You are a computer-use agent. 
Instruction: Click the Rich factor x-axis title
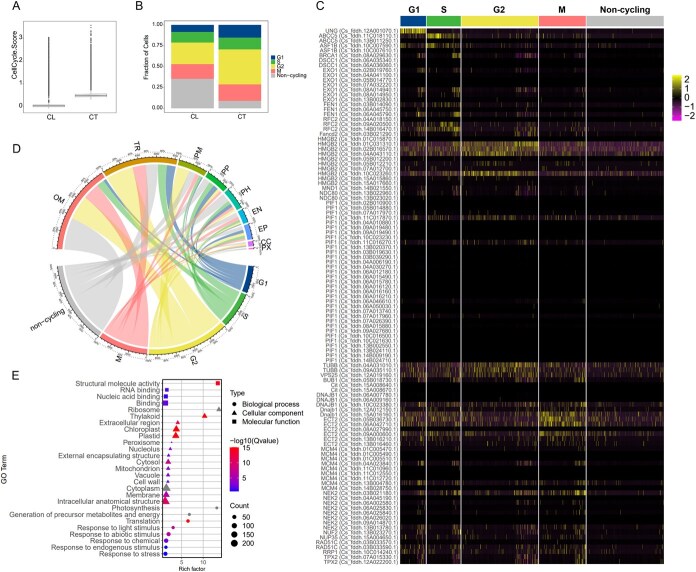(191, 568)
